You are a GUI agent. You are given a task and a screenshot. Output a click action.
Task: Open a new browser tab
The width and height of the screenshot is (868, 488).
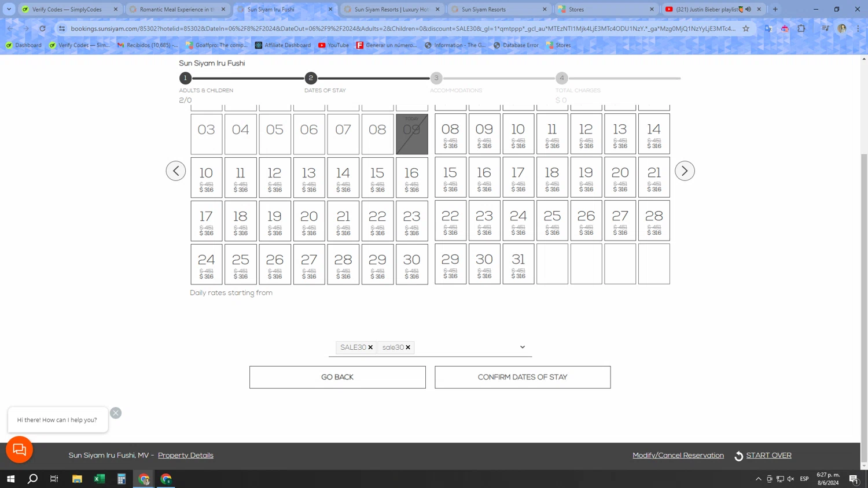(x=775, y=9)
